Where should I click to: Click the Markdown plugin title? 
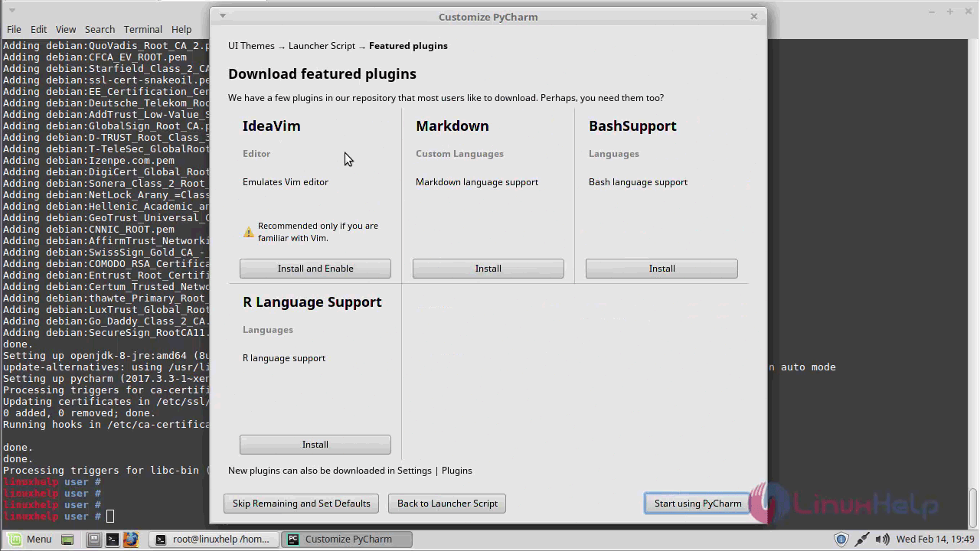(452, 126)
